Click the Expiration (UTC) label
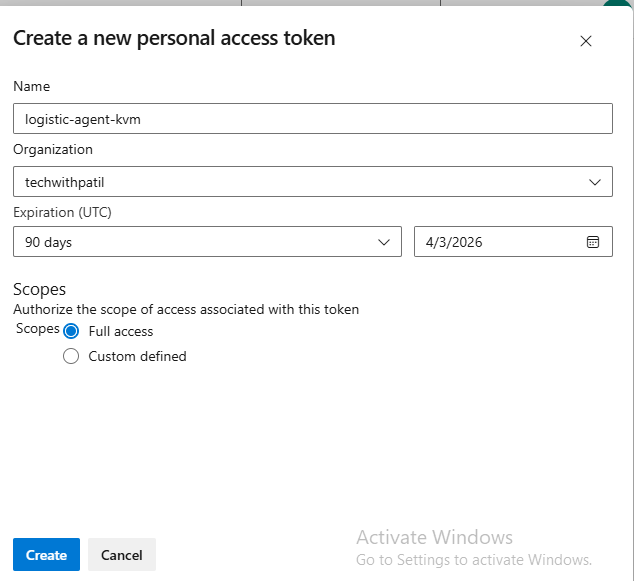The height and width of the screenshot is (581, 634). pos(60,212)
